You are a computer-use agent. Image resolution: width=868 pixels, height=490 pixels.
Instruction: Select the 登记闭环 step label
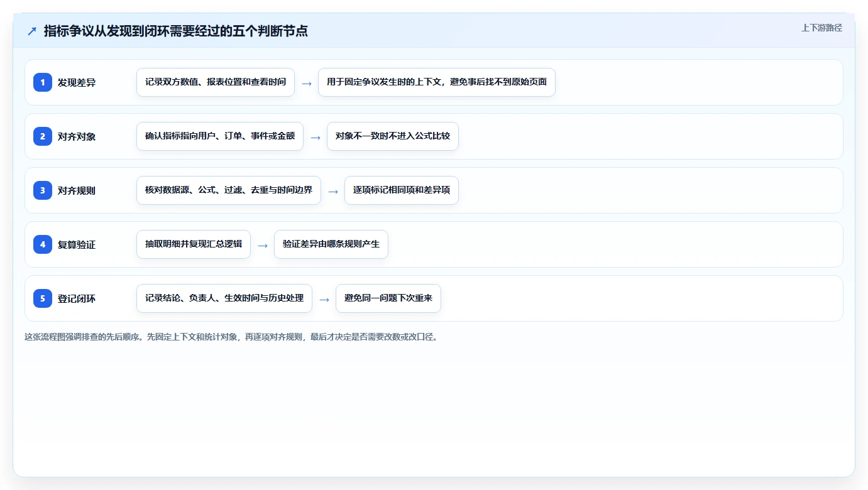click(77, 298)
